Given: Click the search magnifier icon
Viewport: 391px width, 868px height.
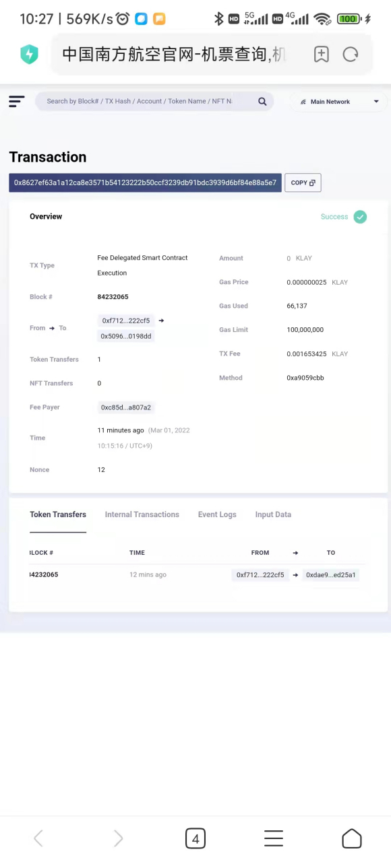Looking at the screenshot, I should point(262,102).
